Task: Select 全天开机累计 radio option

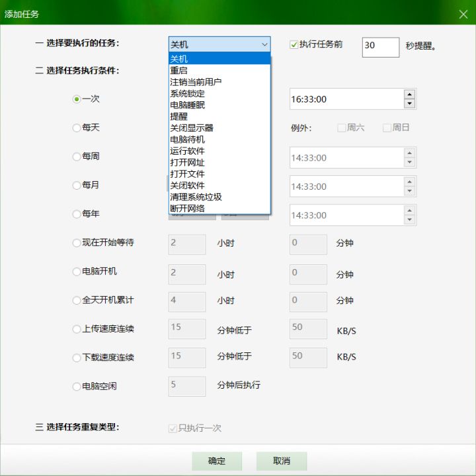Action: point(77,300)
